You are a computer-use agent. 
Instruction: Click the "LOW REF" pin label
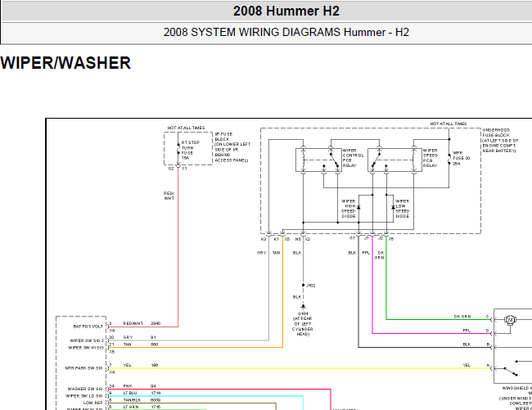[93, 403]
